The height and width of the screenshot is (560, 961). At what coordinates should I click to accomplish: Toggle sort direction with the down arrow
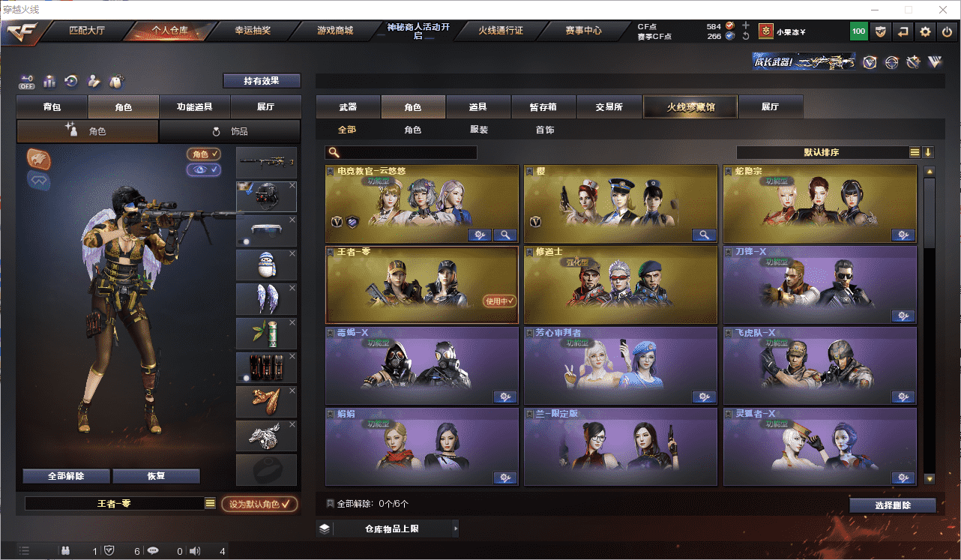click(x=928, y=152)
